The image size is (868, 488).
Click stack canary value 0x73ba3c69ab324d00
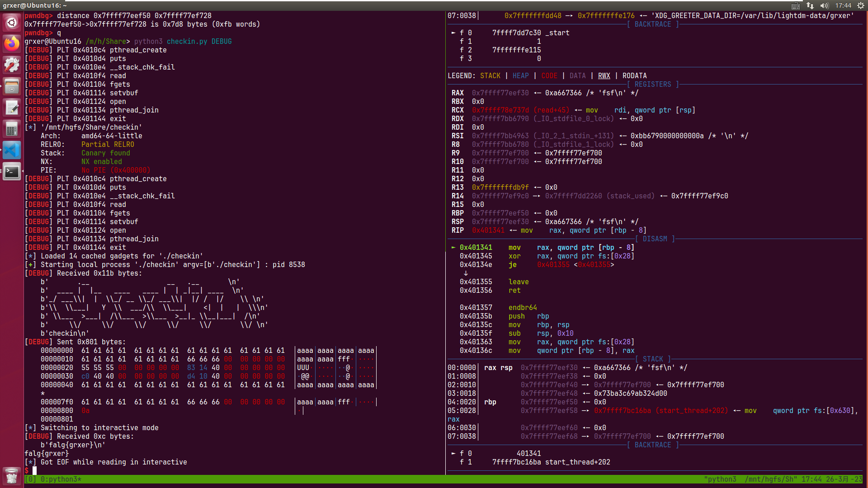[x=630, y=394]
